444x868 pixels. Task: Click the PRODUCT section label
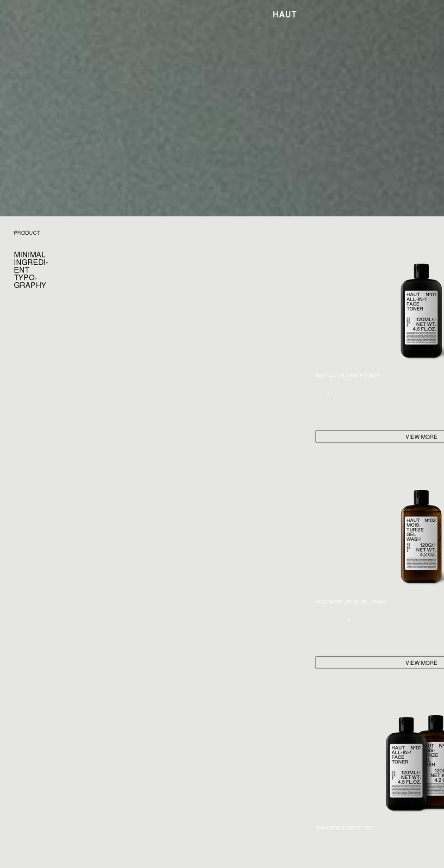coord(27,233)
